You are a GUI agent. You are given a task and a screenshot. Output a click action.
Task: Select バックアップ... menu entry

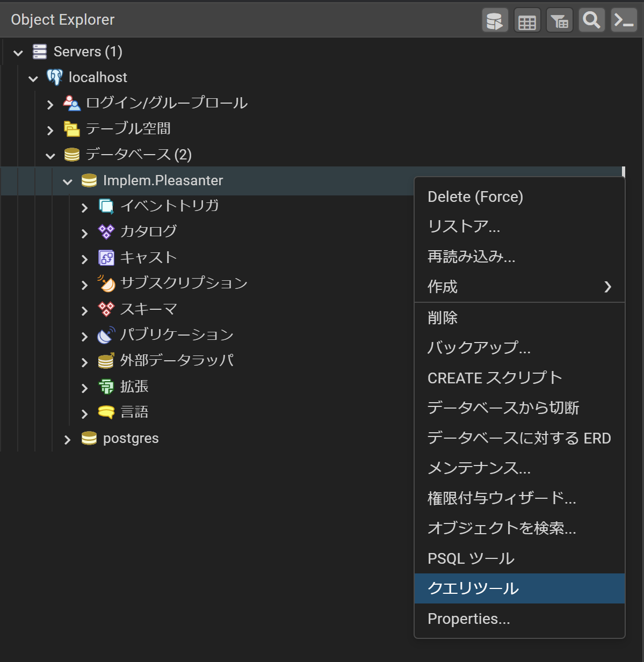[x=519, y=348]
